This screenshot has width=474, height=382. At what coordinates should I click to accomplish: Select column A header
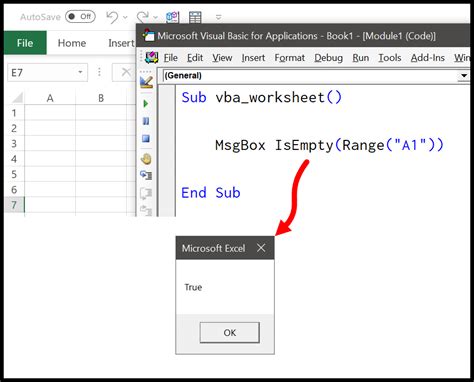[x=50, y=98]
